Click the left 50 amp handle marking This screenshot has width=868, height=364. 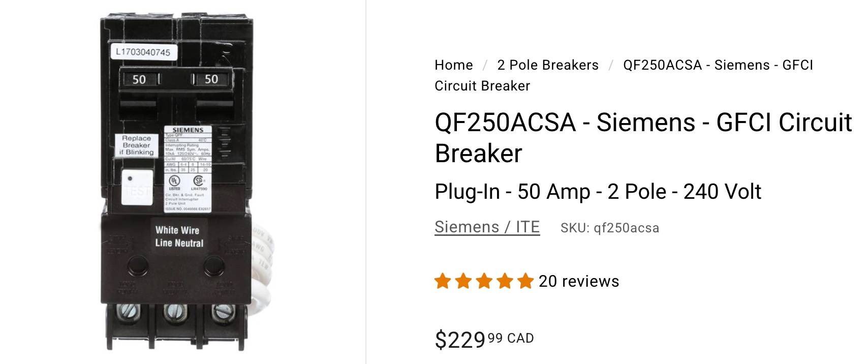coord(139,79)
